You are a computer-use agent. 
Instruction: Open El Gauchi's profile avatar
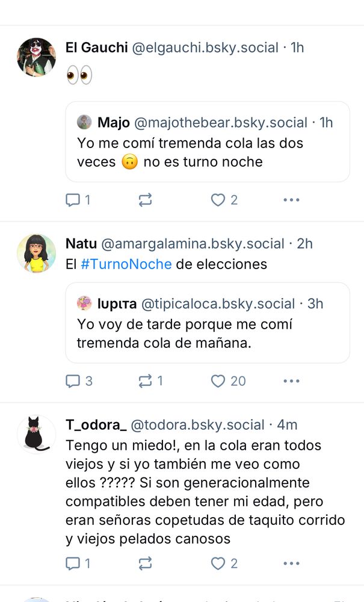(37, 57)
